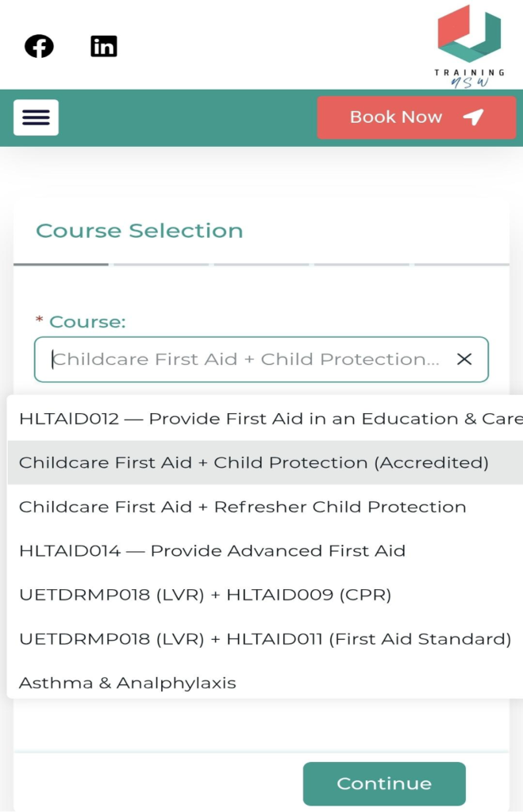Click inside the Course combo box field
523x812 pixels.
(x=246, y=359)
